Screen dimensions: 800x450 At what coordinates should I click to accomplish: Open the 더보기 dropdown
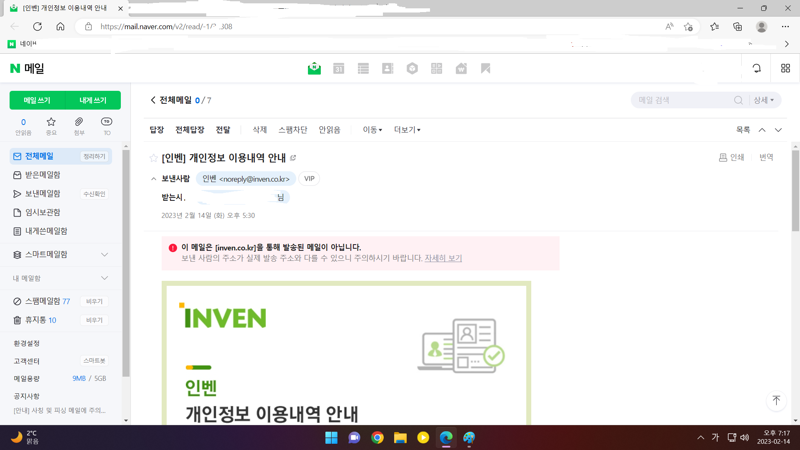407,130
